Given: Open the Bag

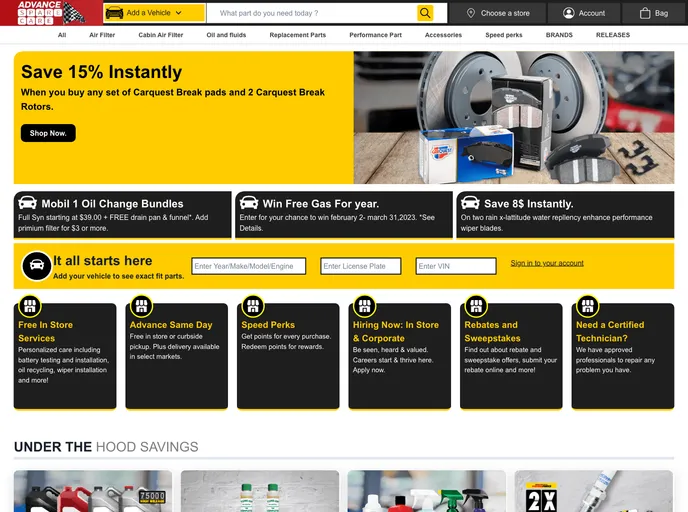Looking at the screenshot, I should coord(654,13).
